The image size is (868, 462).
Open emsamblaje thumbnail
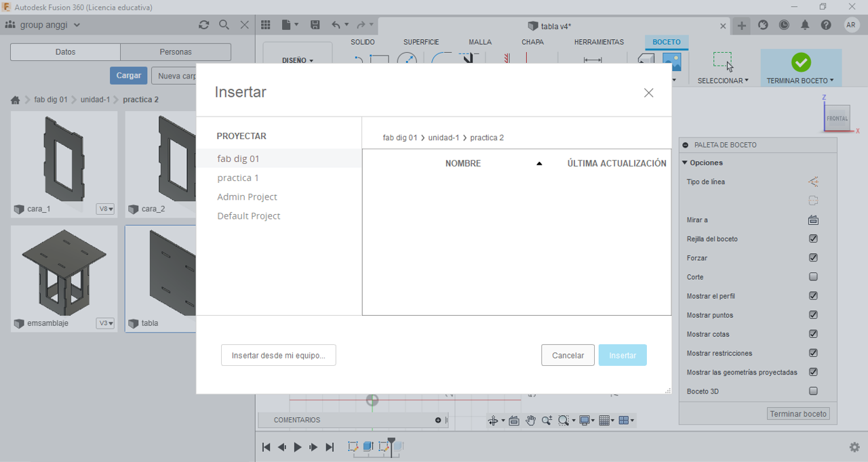click(64, 271)
